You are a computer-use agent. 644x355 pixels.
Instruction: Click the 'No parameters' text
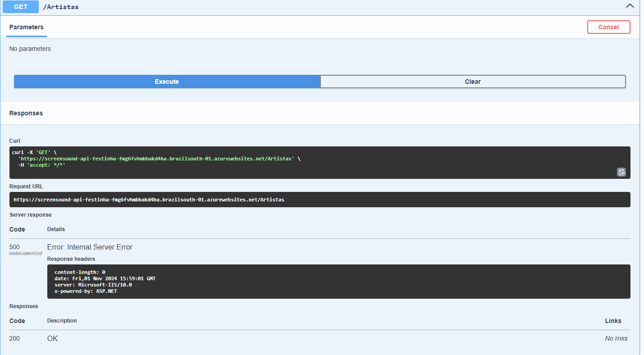(30, 49)
